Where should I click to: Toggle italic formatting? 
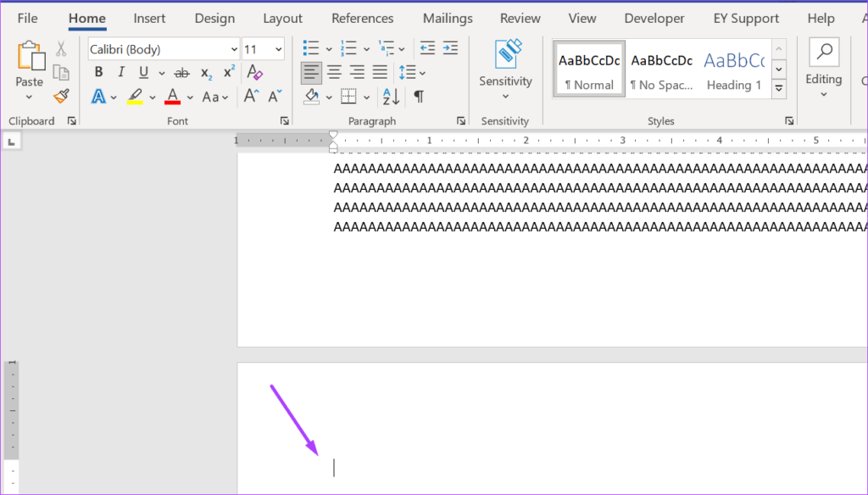pos(120,72)
